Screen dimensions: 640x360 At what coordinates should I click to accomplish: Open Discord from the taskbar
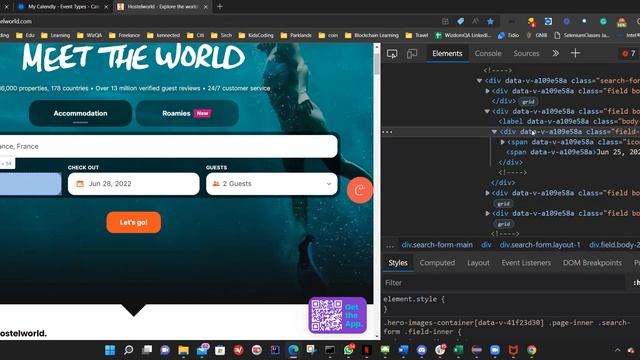[x=422, y=350]
